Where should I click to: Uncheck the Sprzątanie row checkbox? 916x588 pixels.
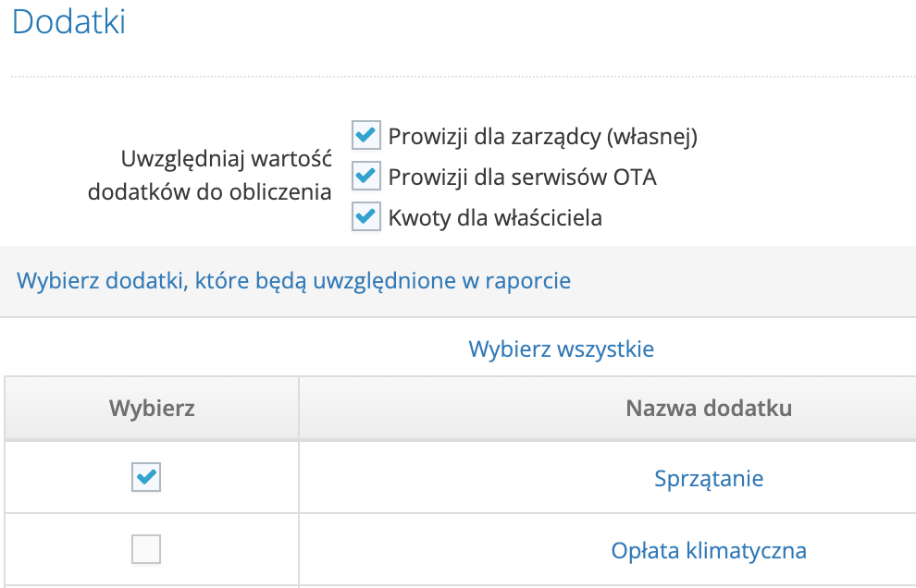coord(145,477)
